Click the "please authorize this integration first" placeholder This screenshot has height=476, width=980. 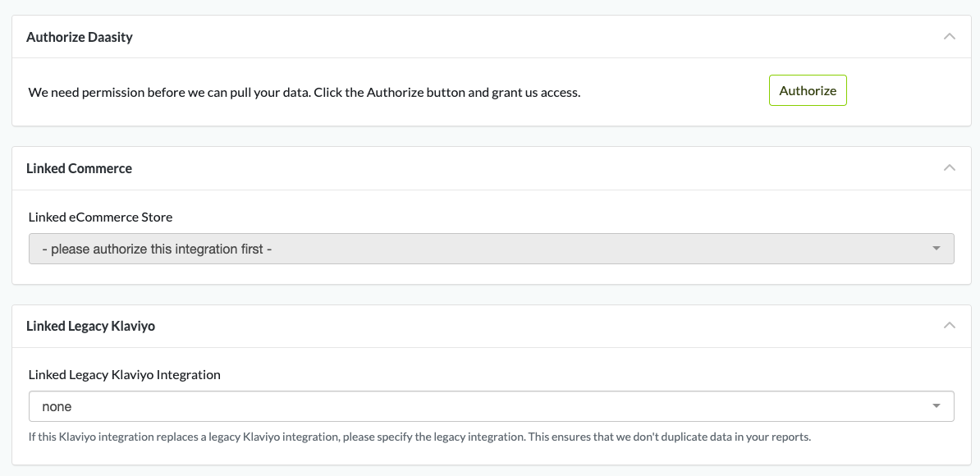(157, 249)
